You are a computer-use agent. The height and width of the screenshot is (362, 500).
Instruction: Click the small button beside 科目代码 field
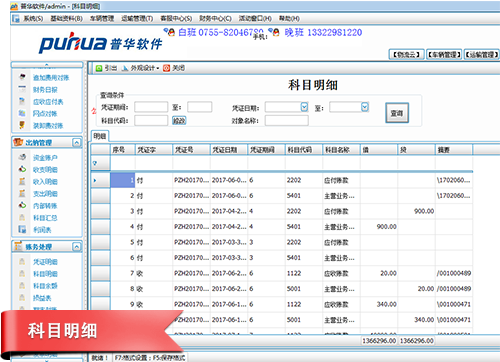pyautogui.click(x=179, y=121)
